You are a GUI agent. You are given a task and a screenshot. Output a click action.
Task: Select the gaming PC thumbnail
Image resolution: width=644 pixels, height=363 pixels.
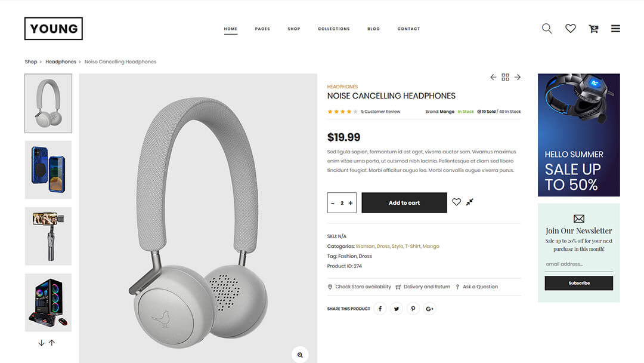pos(48,303)
